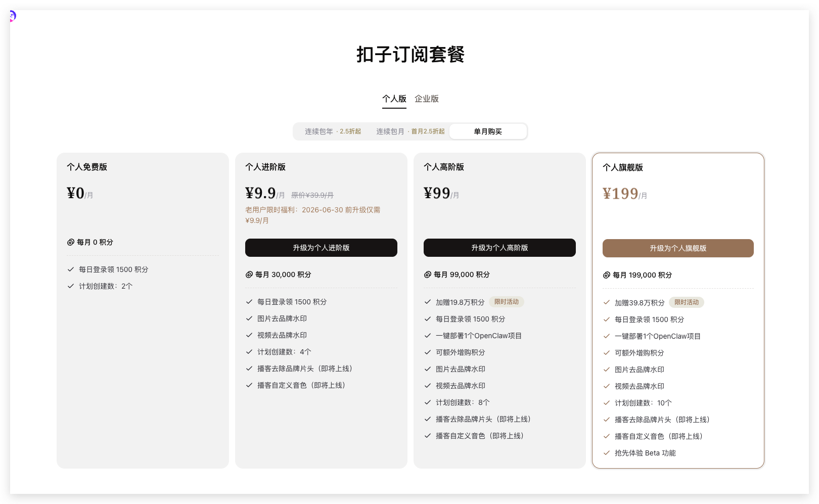Click the ¥99 price text
This screenshot has width=819, height=504.
pos(437,193)
